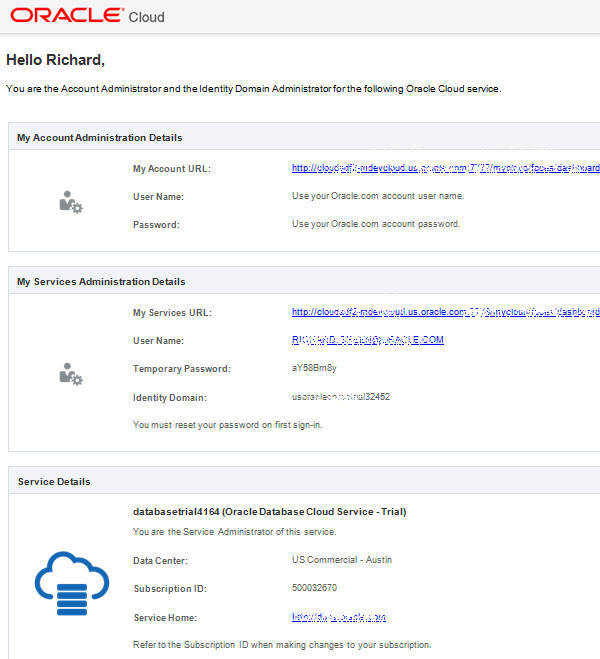The width and height of the screenshot is (600, 659).
Task: Click the Service Details header
Action: [54, 482]
